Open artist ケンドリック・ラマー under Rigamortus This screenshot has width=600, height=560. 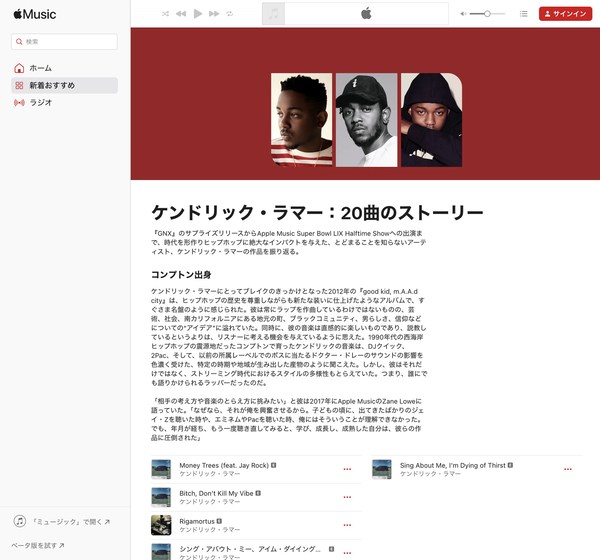(x=210, y=530)
